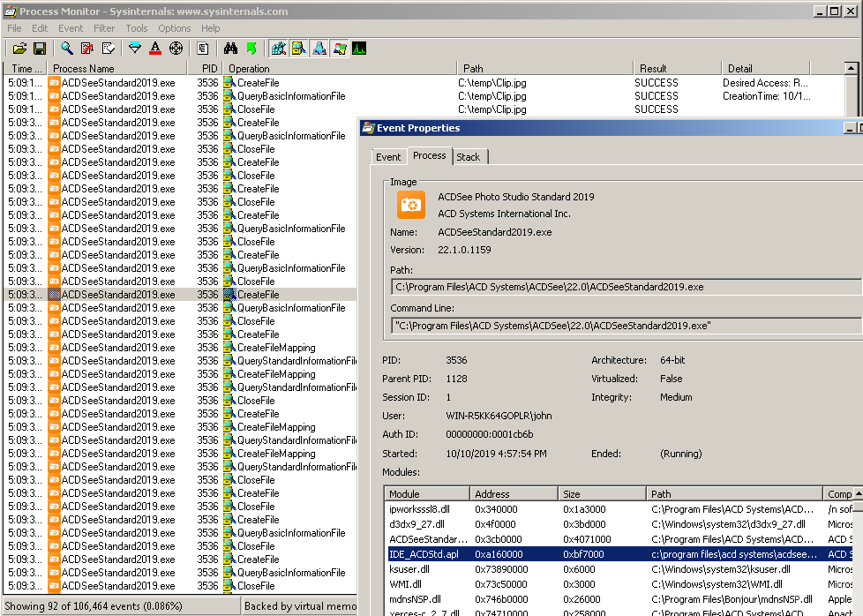Select the ACDSeeStandar... module row

pos(619,539)
